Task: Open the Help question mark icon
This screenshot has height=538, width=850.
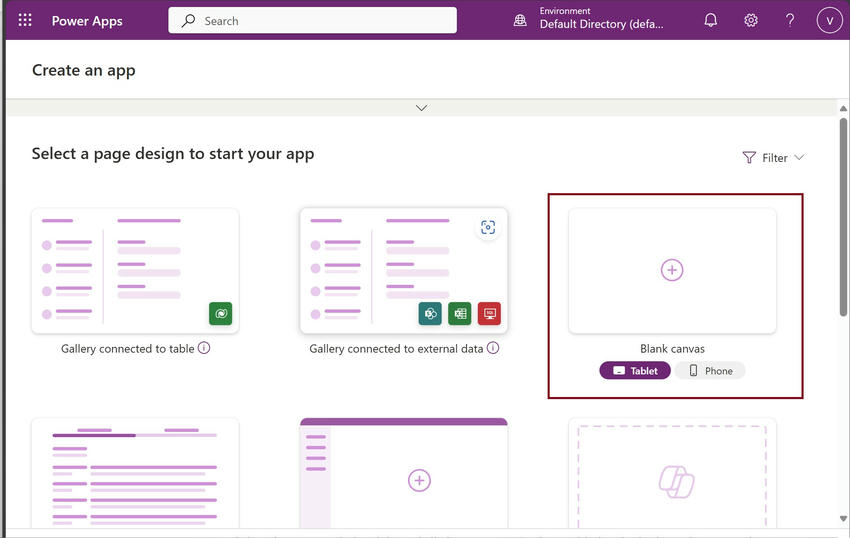Action: pos(790,21)
